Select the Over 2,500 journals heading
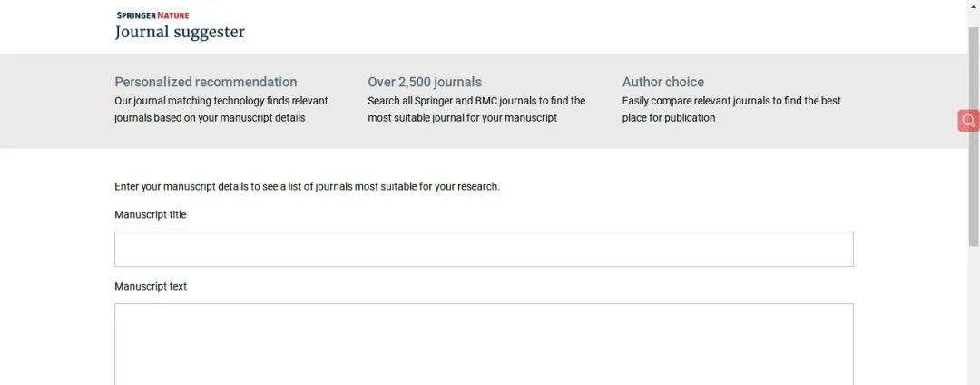This screenshot has height=385, width=980. coord(425,82)
